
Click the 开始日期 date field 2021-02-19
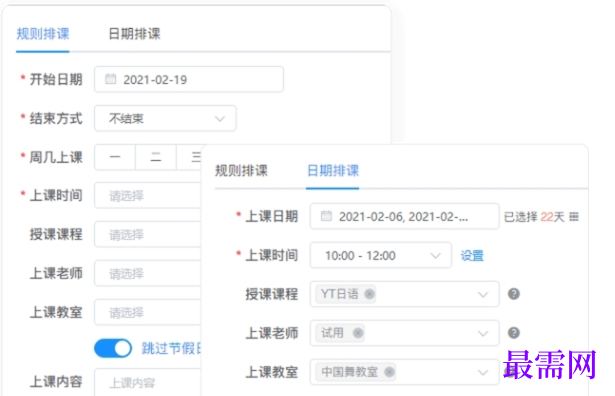click(x=189, y=80)
